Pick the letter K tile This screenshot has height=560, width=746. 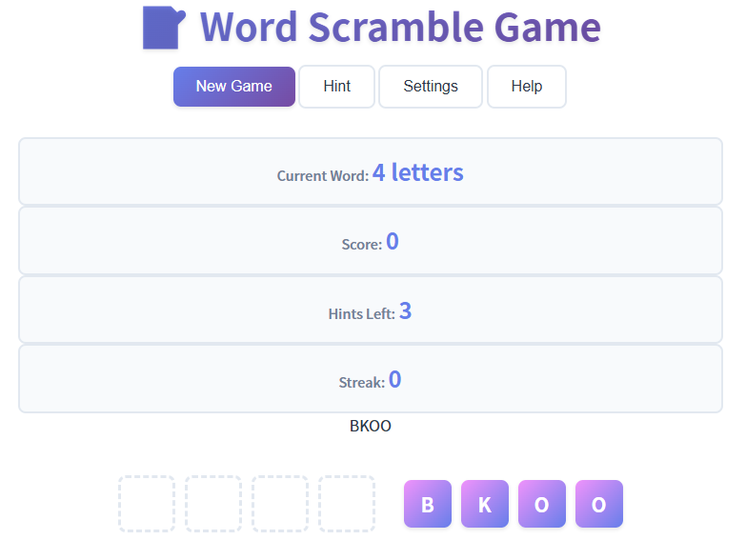[x=485, y=504]
